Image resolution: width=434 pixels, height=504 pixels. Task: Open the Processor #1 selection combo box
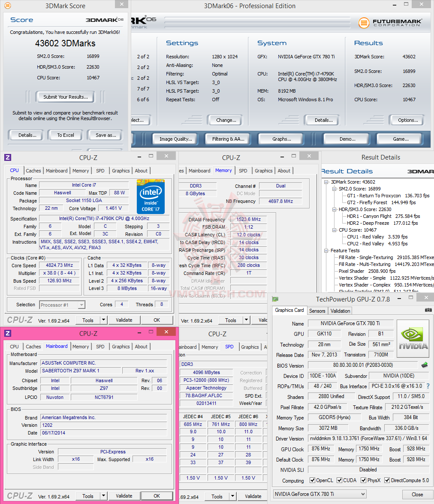pyautogui.click(x=62, y=305)
